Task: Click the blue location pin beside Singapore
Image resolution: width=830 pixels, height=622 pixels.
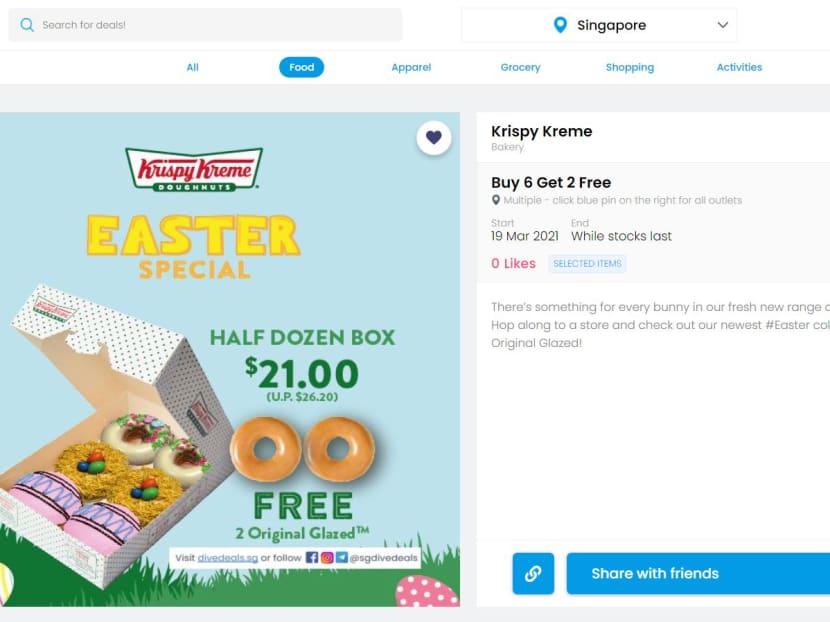Action: (560, 25)
